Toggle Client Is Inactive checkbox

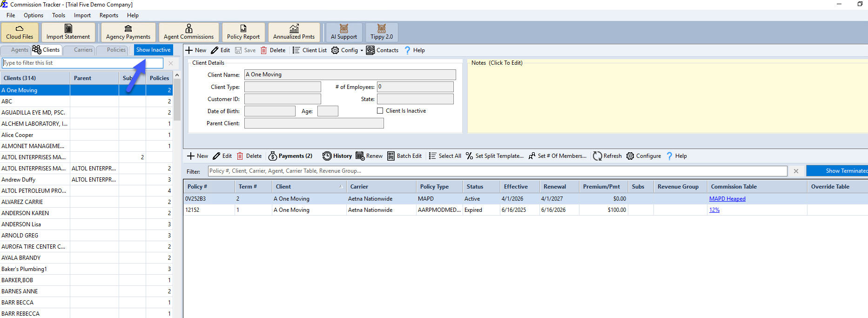click(380, 111)
